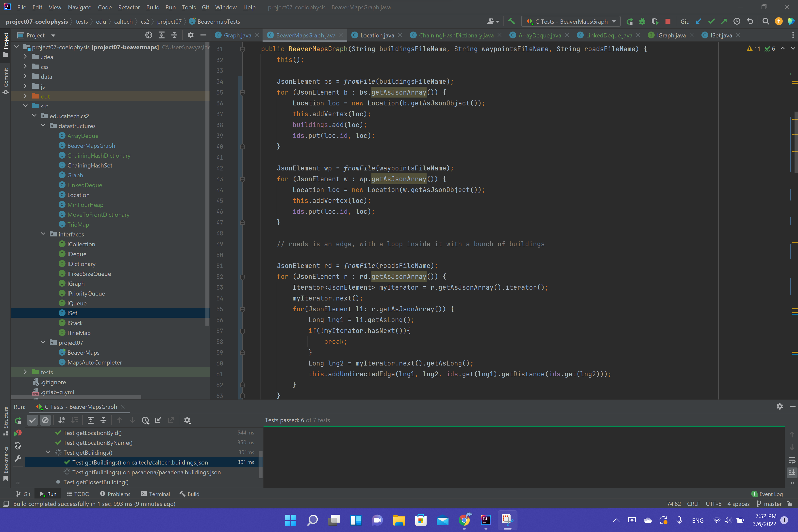
Task: Collapse the interfaces package node
Action: tap(43, 234)
